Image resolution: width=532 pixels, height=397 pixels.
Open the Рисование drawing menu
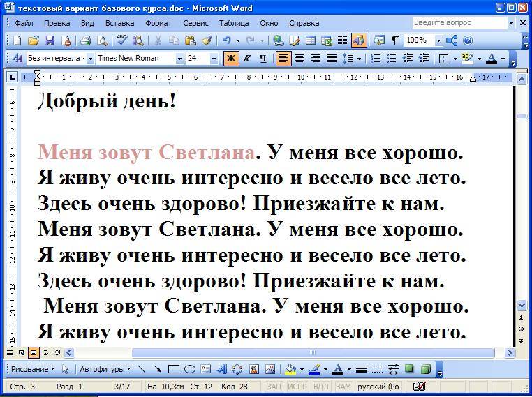coord(33,369)
